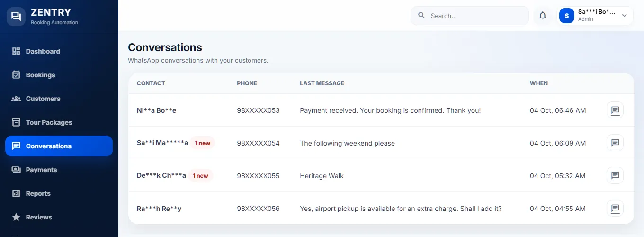Open Payments section in sidebar

(59, 170)
